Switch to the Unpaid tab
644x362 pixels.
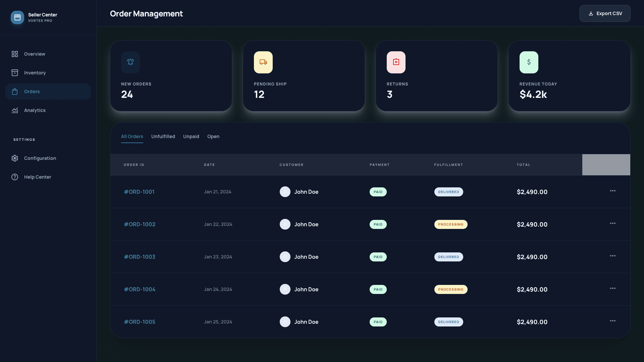tap(191, 136)
